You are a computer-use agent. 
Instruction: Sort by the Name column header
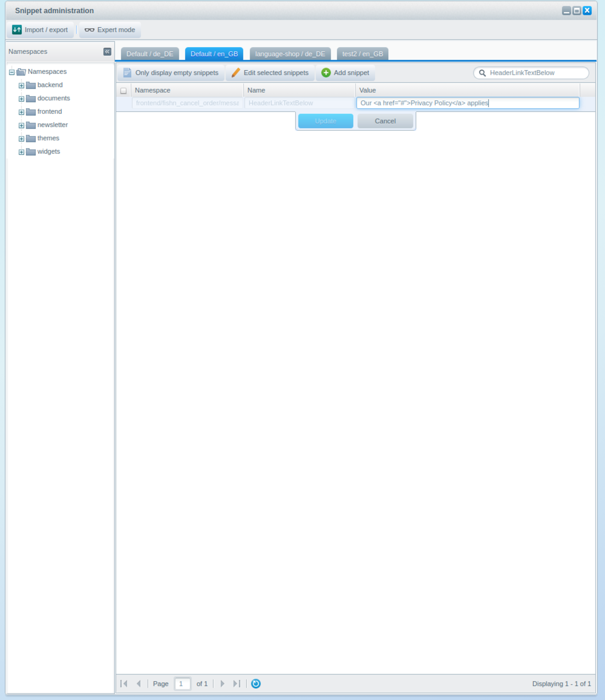[299, 90]
